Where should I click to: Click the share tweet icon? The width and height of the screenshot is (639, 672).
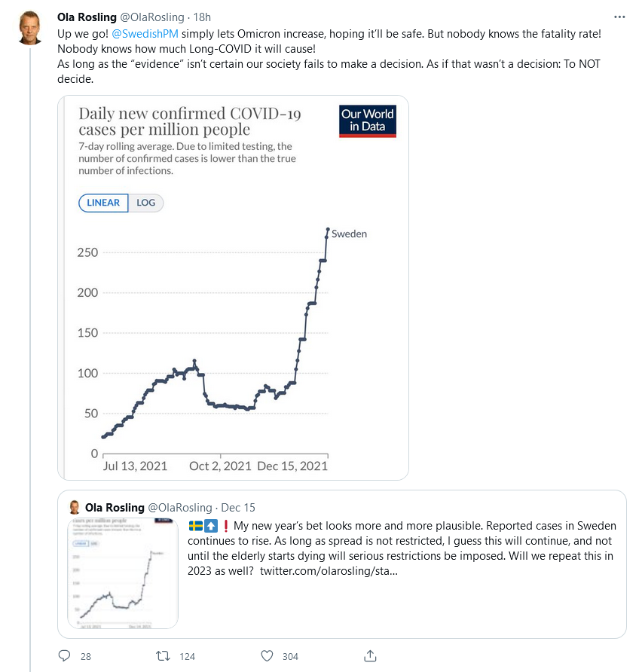pyautogui.click(x=370, y=655)
